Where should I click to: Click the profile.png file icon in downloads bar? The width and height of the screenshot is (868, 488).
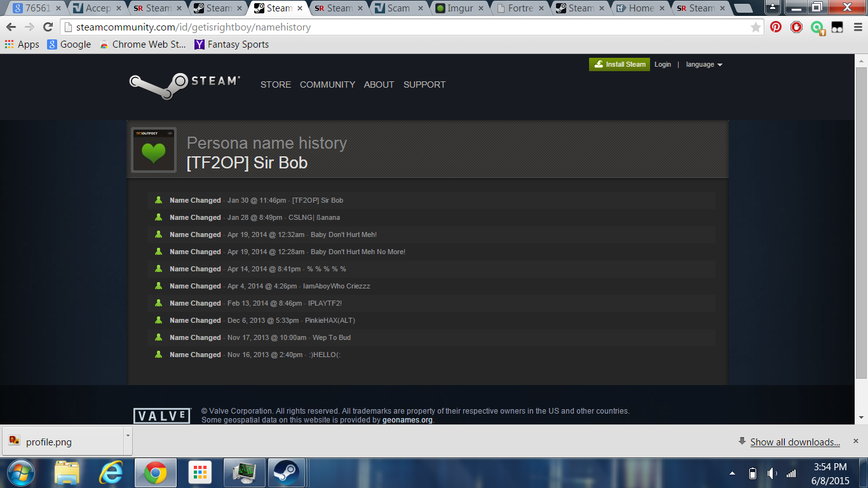pyautogui.click(x=15, y=441)
